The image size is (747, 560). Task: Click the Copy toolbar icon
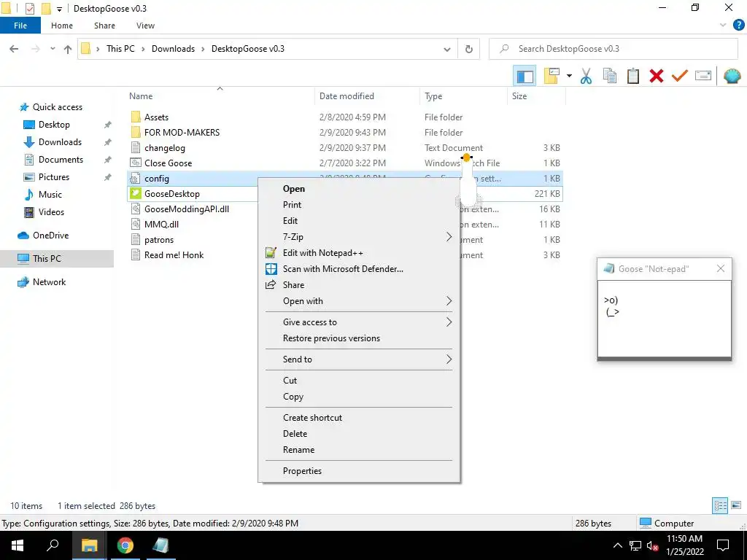click(609, 76)
